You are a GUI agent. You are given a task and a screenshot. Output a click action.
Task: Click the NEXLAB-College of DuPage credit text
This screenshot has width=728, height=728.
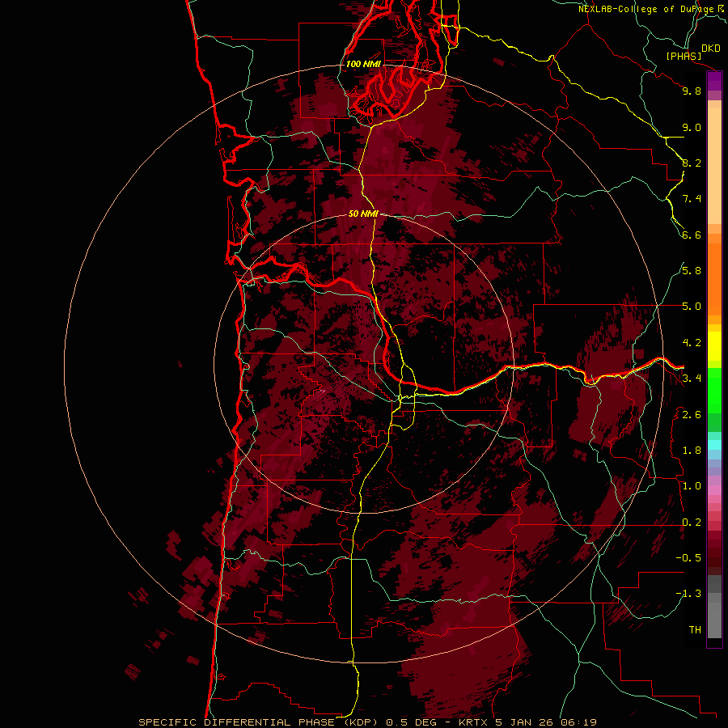coord(646,9)
